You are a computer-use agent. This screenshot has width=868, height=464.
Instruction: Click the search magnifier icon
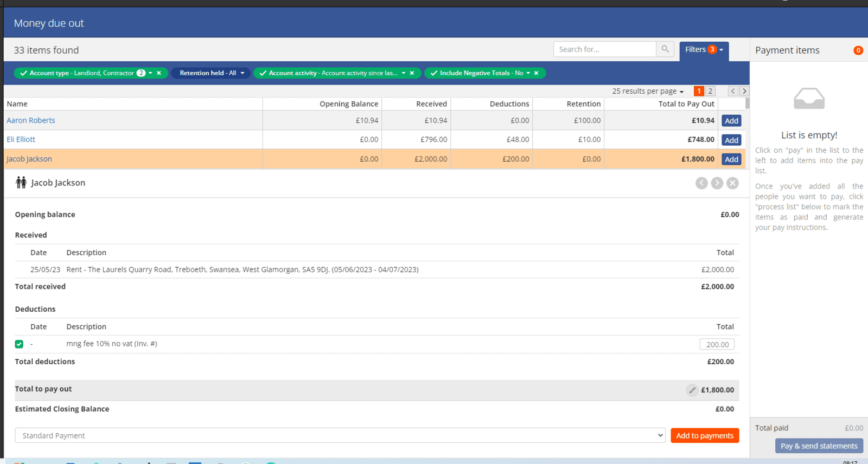pos(665,49)
